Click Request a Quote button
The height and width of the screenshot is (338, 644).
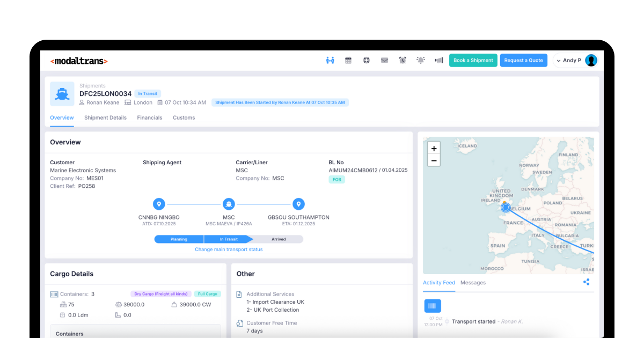coord(524,60)
